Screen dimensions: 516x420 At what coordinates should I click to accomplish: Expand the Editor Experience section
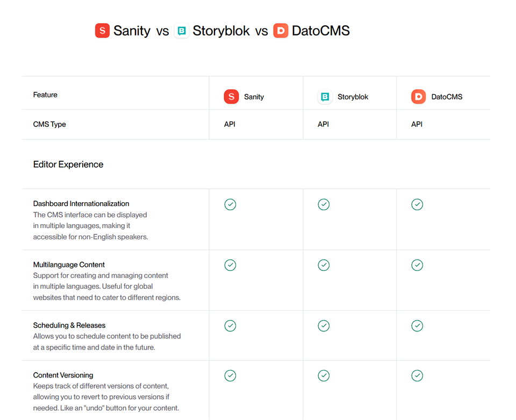68,165
